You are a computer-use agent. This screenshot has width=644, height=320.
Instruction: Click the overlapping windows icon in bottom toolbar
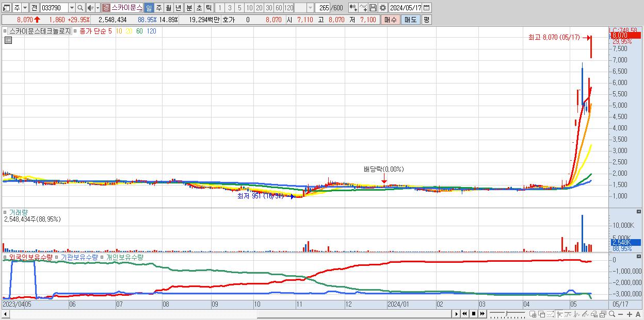pyautogui.click(x=542, y=314)
